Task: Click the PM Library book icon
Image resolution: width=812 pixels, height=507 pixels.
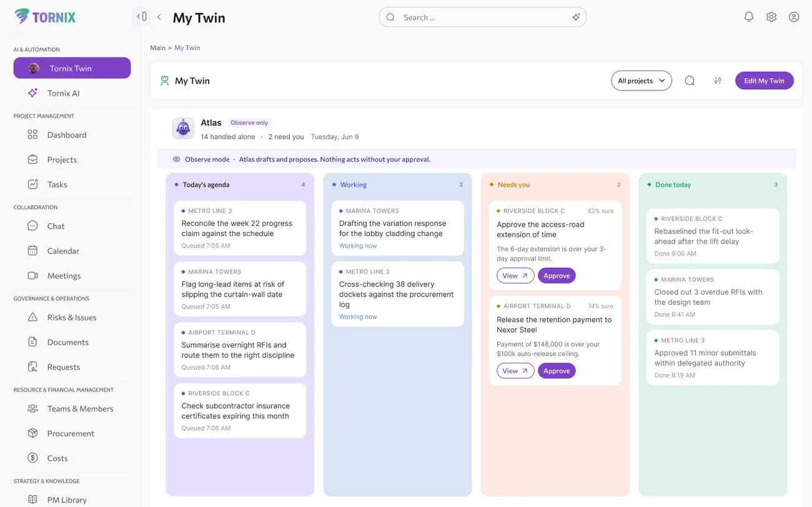Action: 32,500
